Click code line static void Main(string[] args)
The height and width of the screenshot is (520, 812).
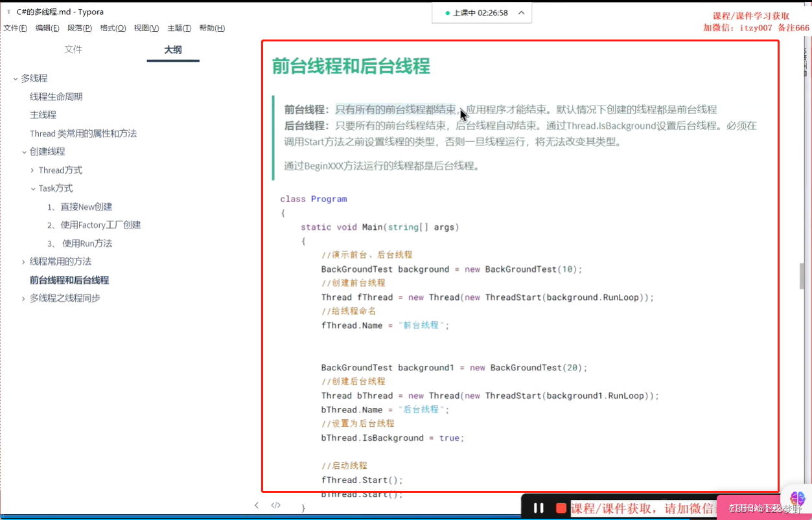[380, 227]
